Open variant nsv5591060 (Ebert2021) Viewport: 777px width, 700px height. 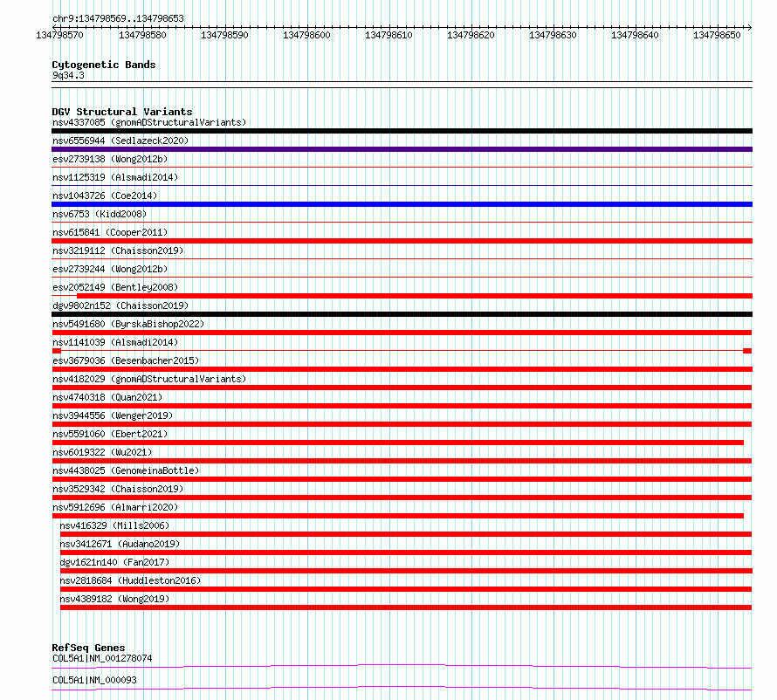point(110,434)
